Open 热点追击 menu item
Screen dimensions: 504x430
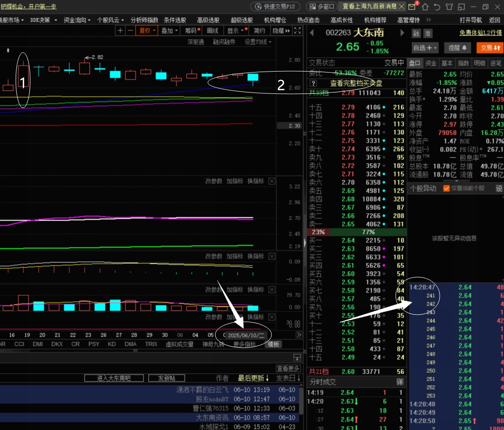[x=309, y=20]
